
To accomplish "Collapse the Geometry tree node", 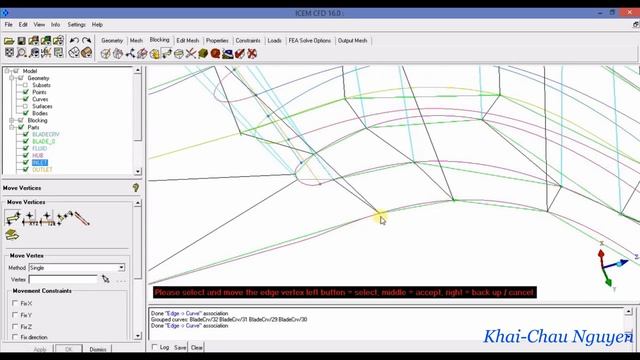I will (x=12, y=78).
